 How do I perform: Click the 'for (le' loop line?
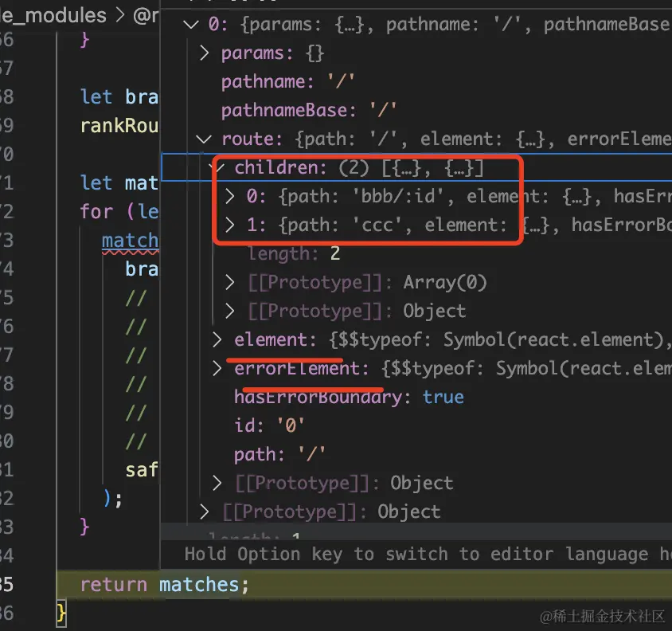point(119,211)
